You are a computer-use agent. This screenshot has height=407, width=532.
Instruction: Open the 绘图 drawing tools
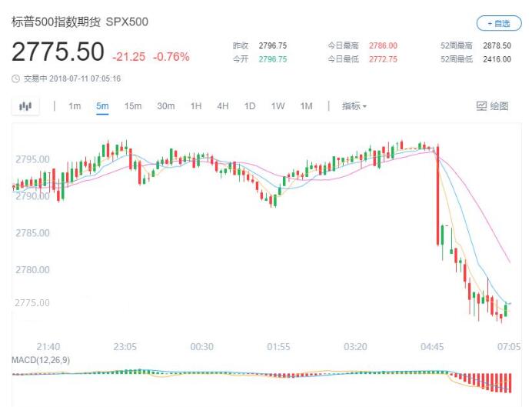[x=493, y=106]
